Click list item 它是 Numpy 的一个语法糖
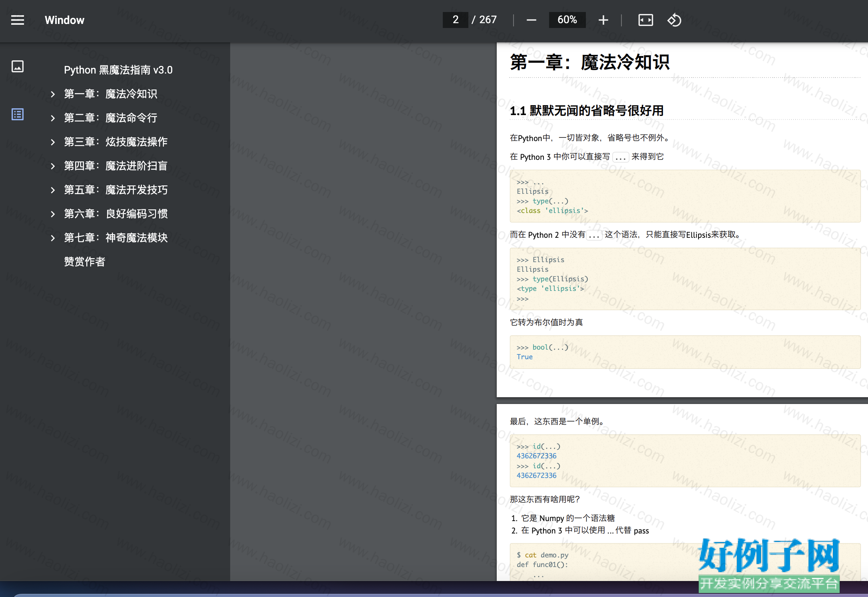868x597 pixels. point(568,518)
